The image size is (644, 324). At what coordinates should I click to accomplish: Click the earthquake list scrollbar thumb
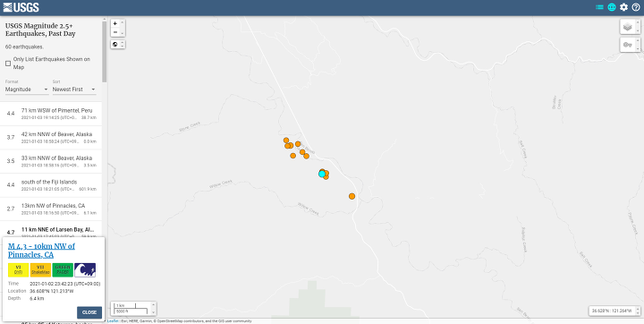click(105, 51)
